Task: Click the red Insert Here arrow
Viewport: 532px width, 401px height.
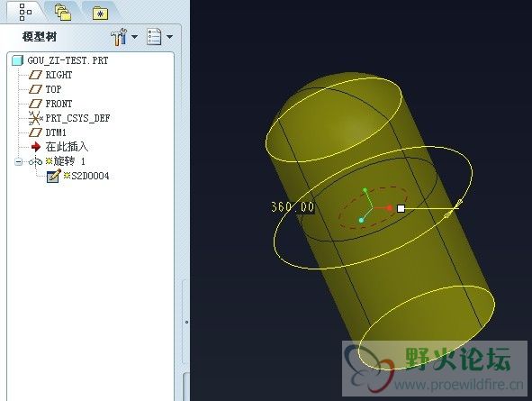Action: tap(36, 147)
